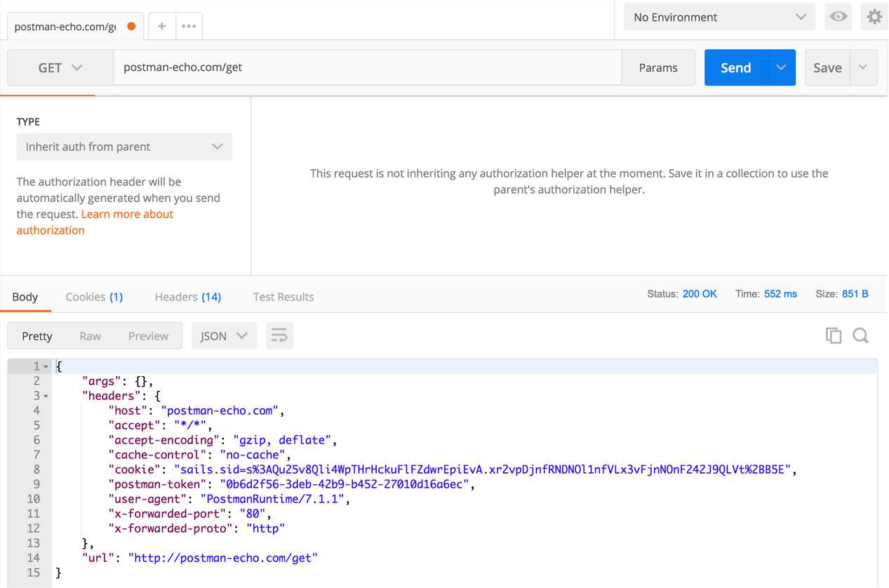Click the x-forwarded-port "80" value
Viewport: 889px width, 588px height.
click(253, 514)
